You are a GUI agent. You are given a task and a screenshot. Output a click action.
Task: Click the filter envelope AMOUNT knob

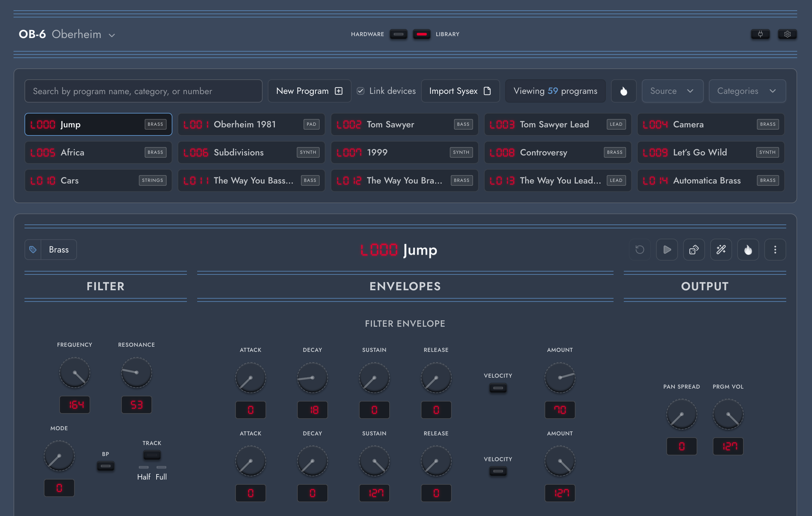click(560, 378)
